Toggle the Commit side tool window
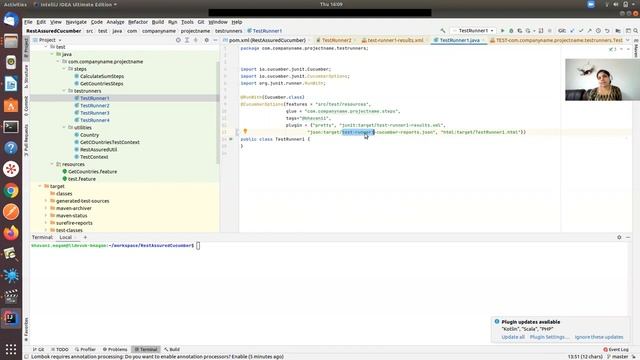Viewport: 640px width, 360px height. point(26,106)
